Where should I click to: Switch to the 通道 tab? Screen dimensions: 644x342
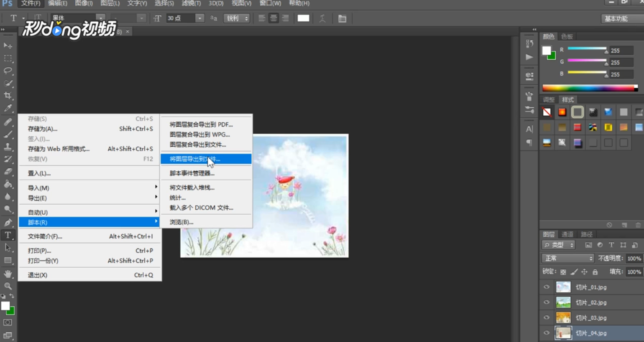[567, 234]
